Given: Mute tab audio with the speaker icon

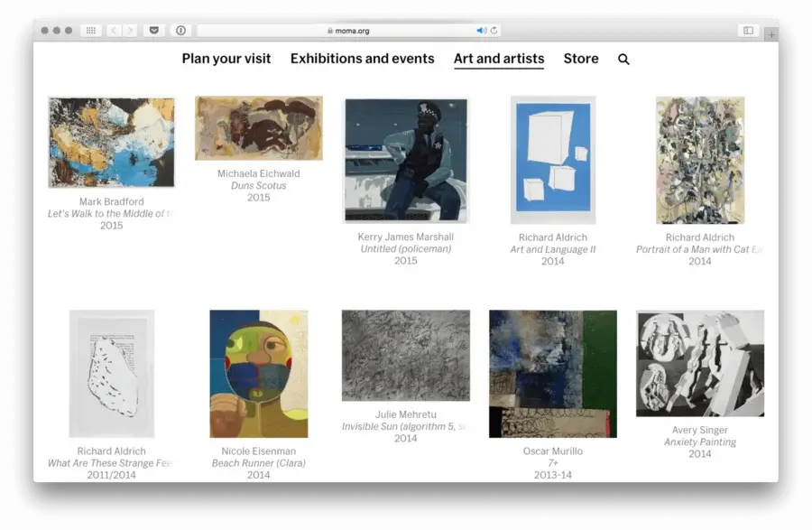Looking at the screenshot, I should 481,31.
